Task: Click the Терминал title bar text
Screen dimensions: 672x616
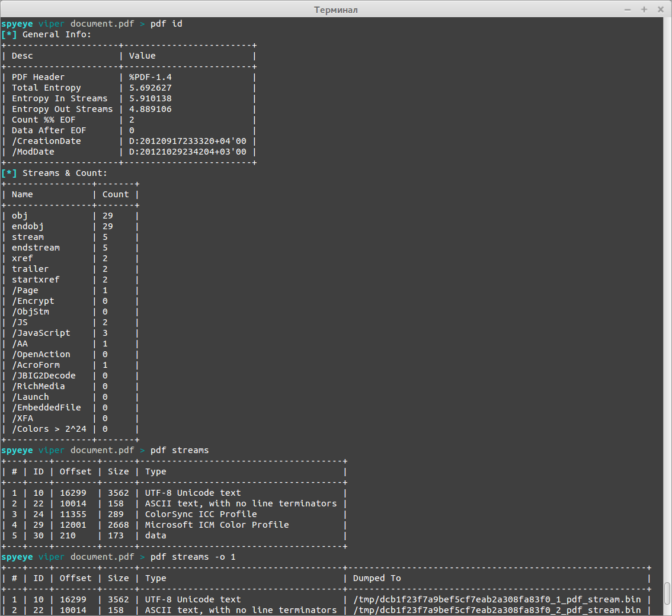Action: [335, 9]
